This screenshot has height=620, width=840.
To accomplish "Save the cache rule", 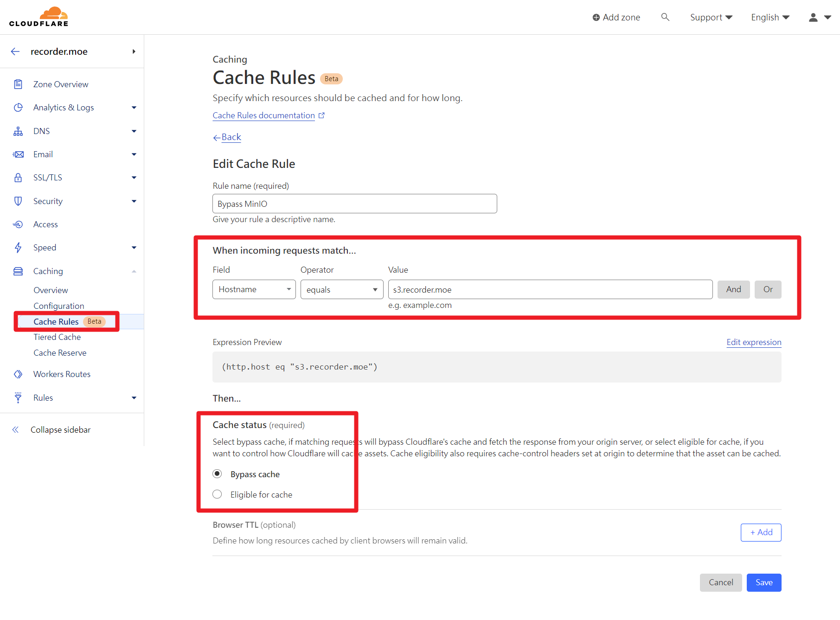I will 763,582.
